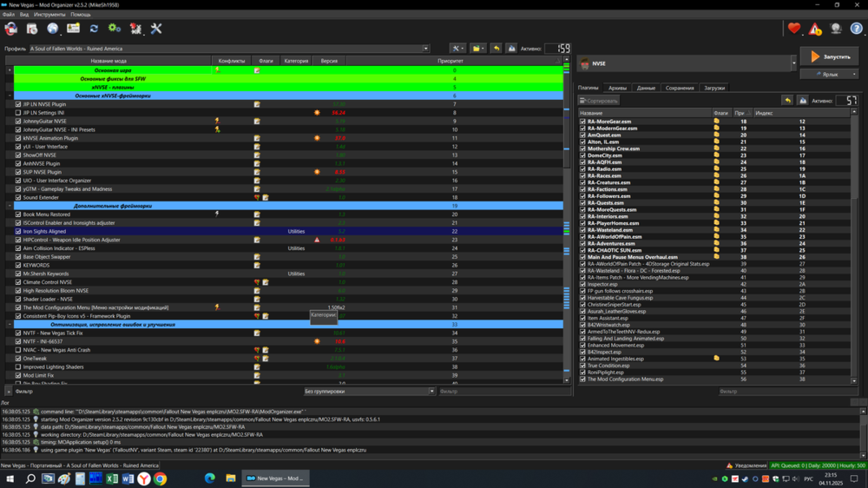Switch to the Данные tab
The width and height of the screenshot is (868, 488).
tap(646, 88)
